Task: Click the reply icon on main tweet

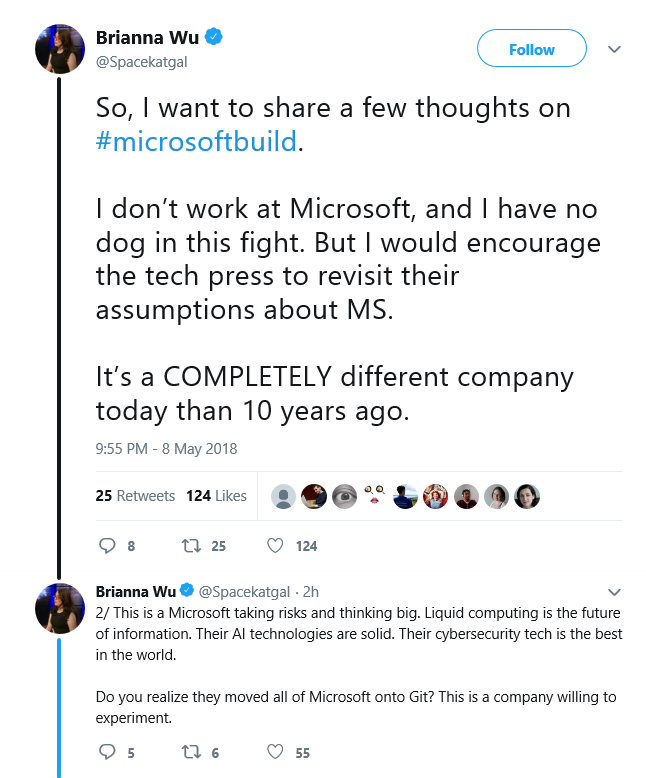Action: (107, 545)
